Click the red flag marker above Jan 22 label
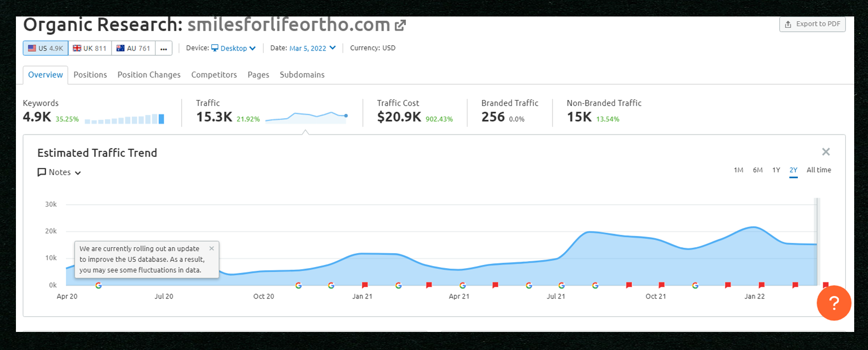 (x=761, y=285)
